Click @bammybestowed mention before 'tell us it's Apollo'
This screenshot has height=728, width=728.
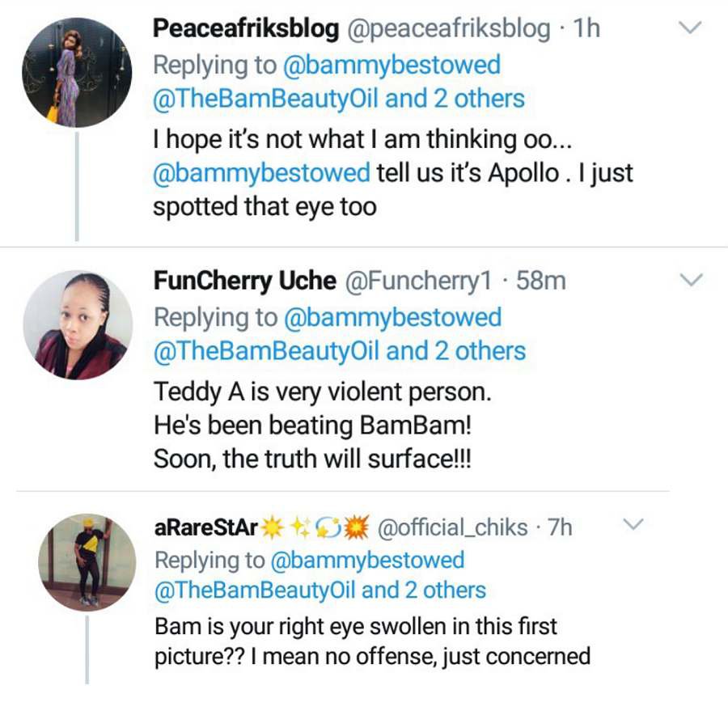(262, 172)
